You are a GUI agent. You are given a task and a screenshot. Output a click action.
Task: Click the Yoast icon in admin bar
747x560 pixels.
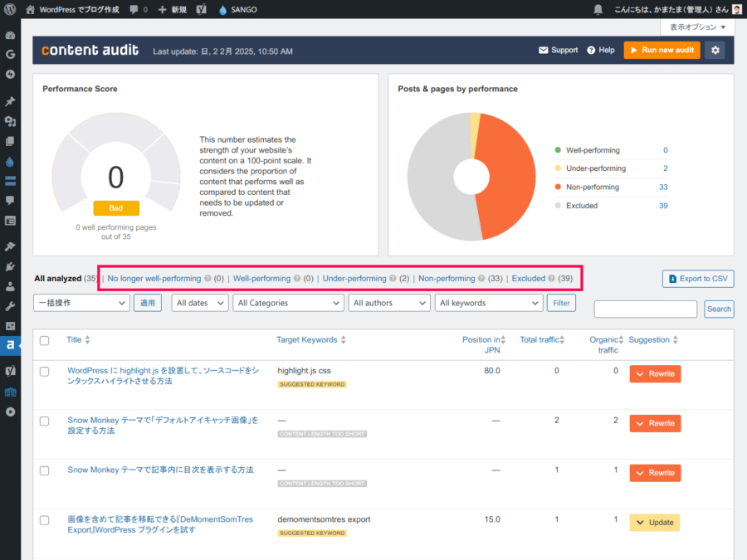(x=202, y=9)
